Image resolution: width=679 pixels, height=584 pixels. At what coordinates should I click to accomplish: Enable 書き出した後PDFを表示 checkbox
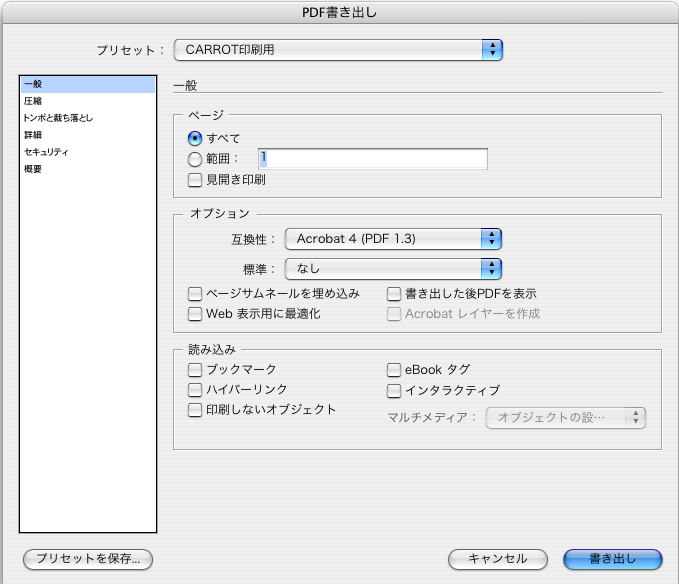pos(394,294)
